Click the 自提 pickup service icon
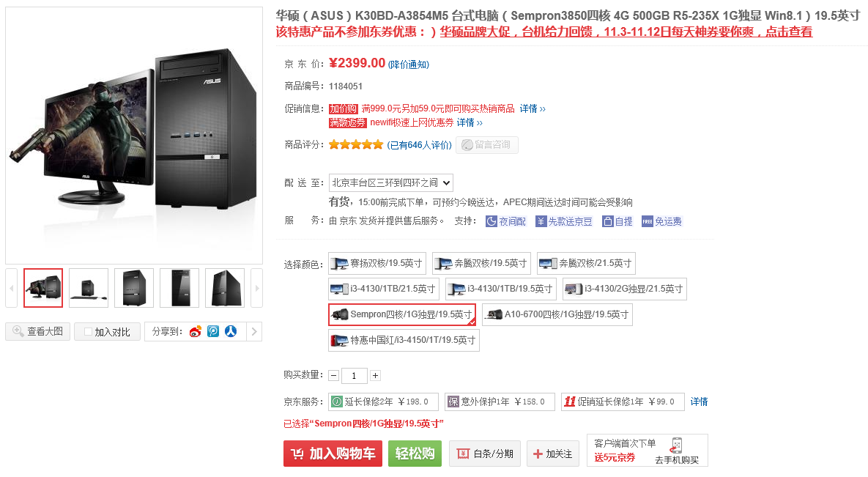The width and height of the screenshot is (868, 477). [608, 221]
